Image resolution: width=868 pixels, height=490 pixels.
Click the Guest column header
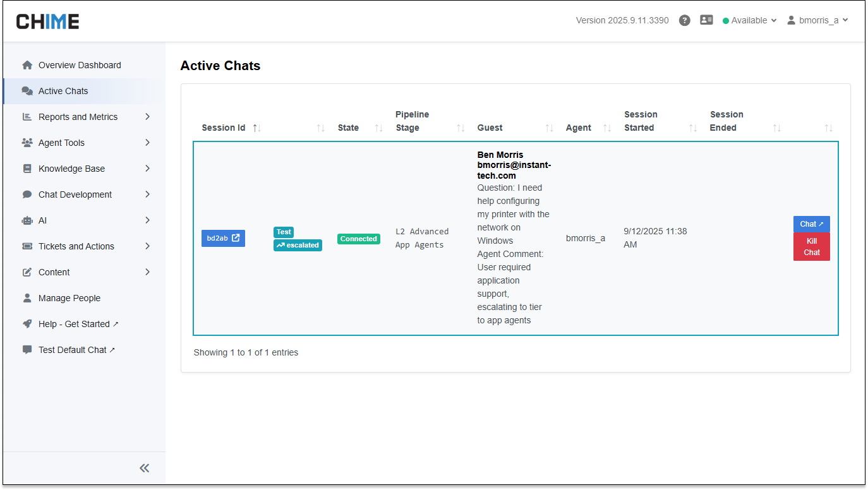[x=490, y=128]
